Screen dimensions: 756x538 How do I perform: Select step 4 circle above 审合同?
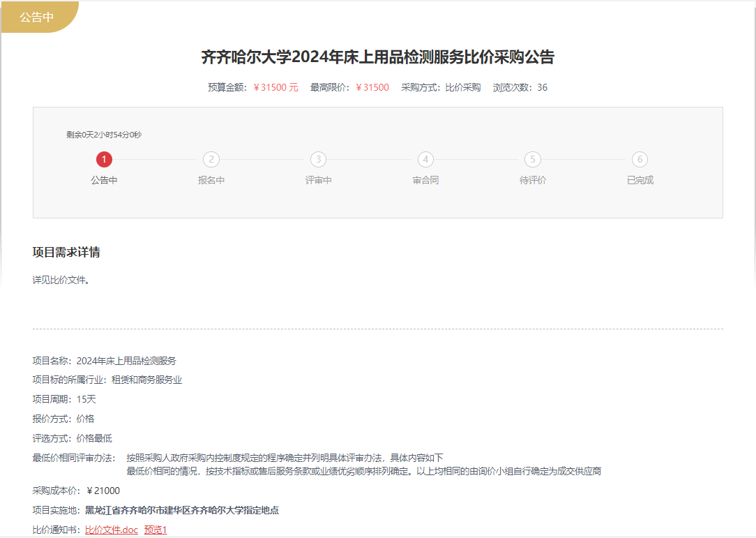point(425,160)
